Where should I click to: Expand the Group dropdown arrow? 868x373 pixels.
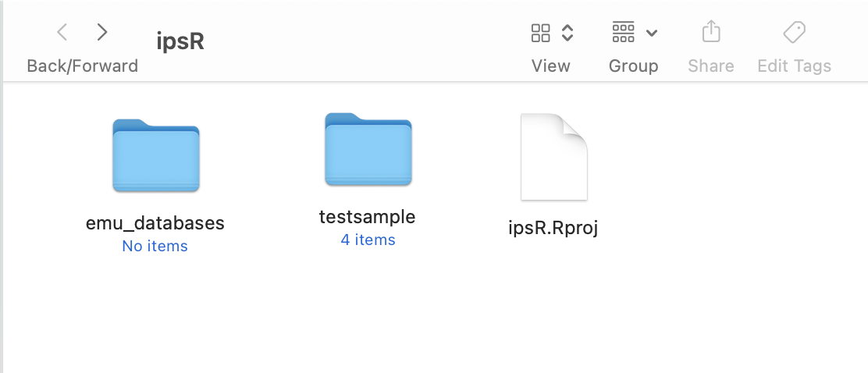click(652, 33)
